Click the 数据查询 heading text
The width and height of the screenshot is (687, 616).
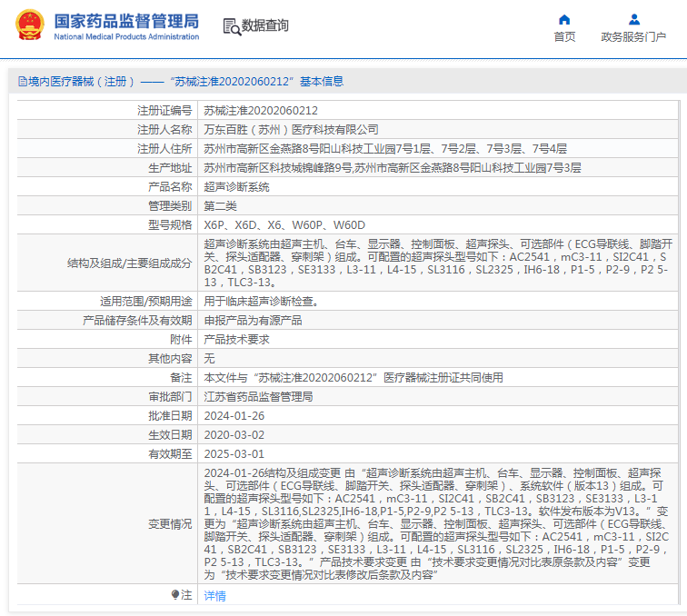pyautogui.click(x=265, y=25)
